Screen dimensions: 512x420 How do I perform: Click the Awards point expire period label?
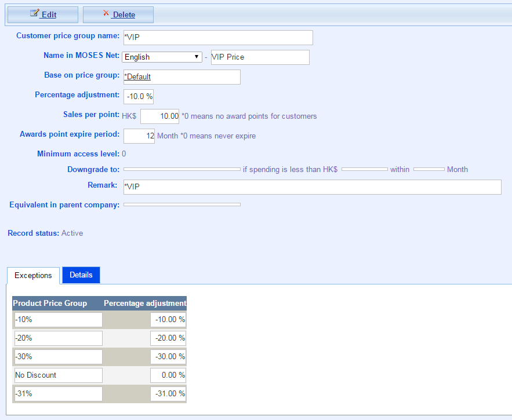click(70, 134)
